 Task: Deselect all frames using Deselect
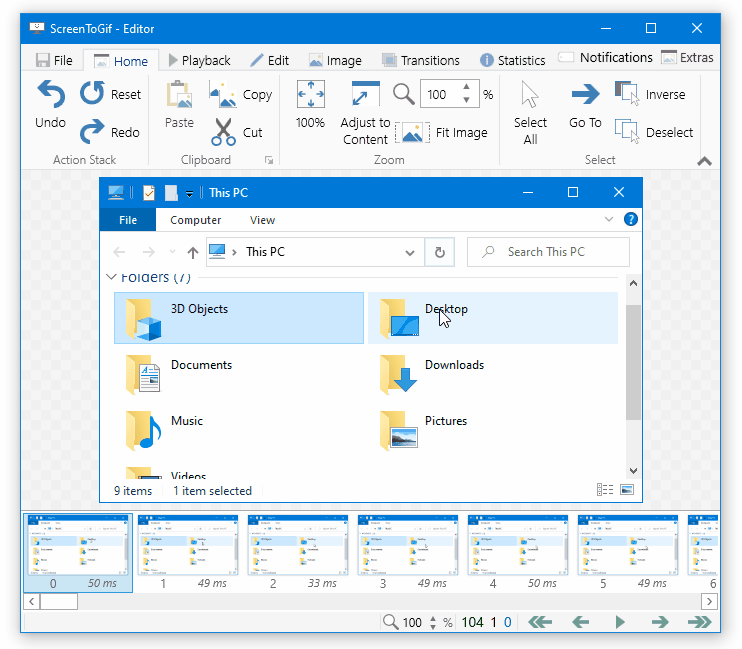click(x=627, y=132)
